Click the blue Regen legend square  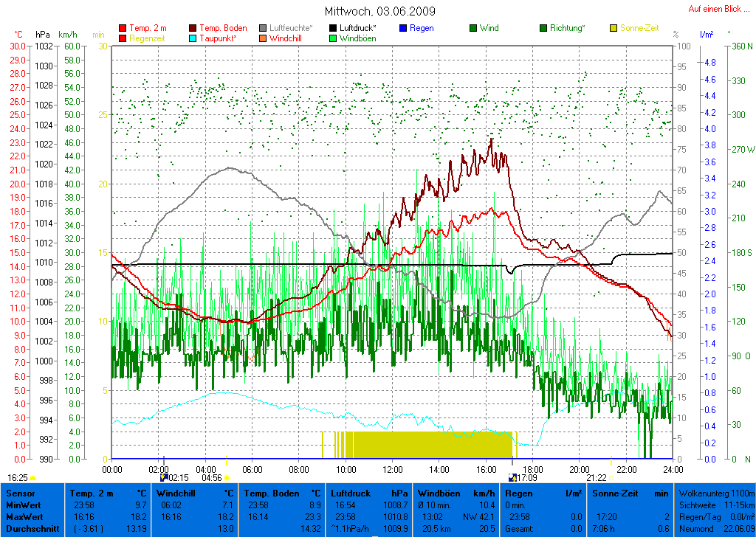tap(402, 28)
